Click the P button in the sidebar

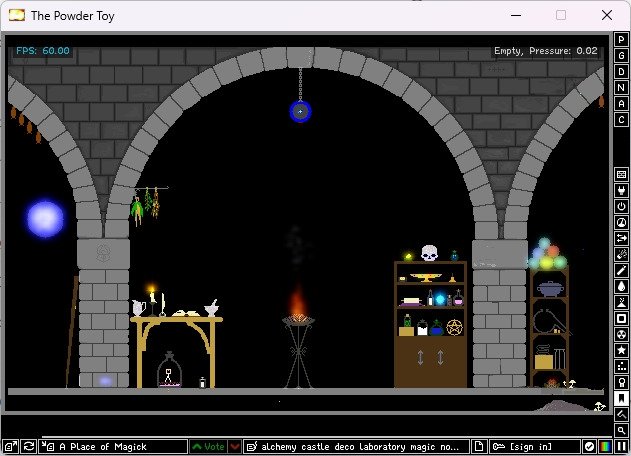point(621,39)
